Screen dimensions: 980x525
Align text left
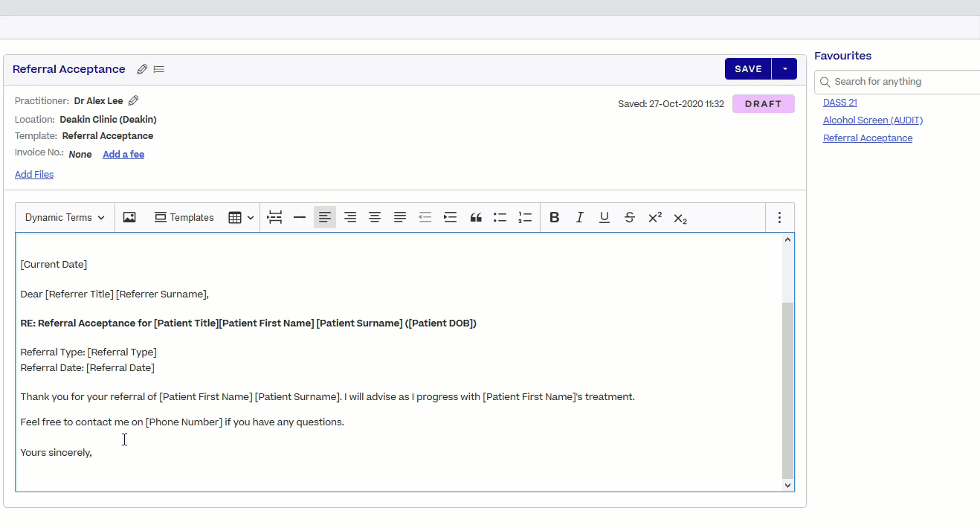tap(325, 217)
